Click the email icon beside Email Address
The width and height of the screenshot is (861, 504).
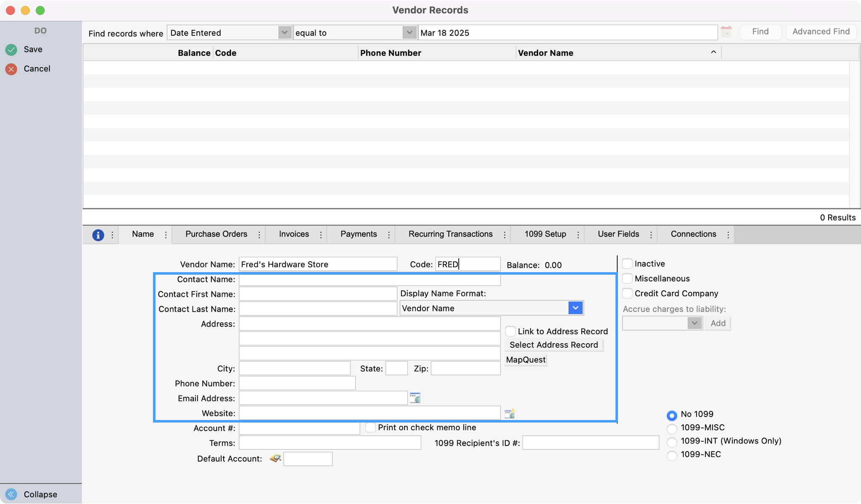point(415,398)
